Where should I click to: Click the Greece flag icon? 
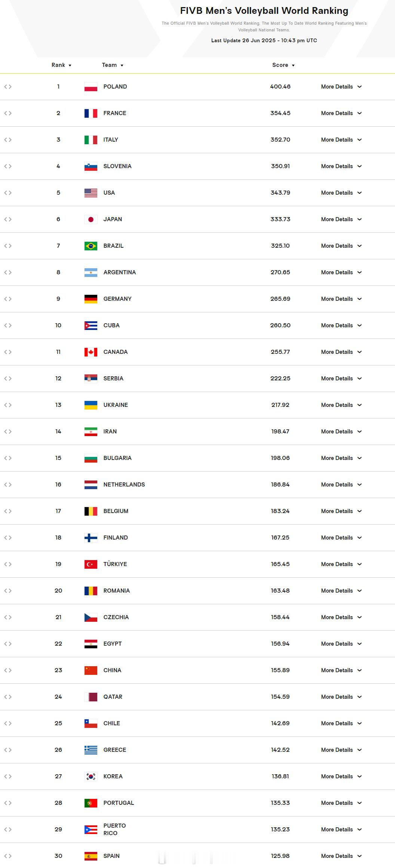[x=91, y=750]
